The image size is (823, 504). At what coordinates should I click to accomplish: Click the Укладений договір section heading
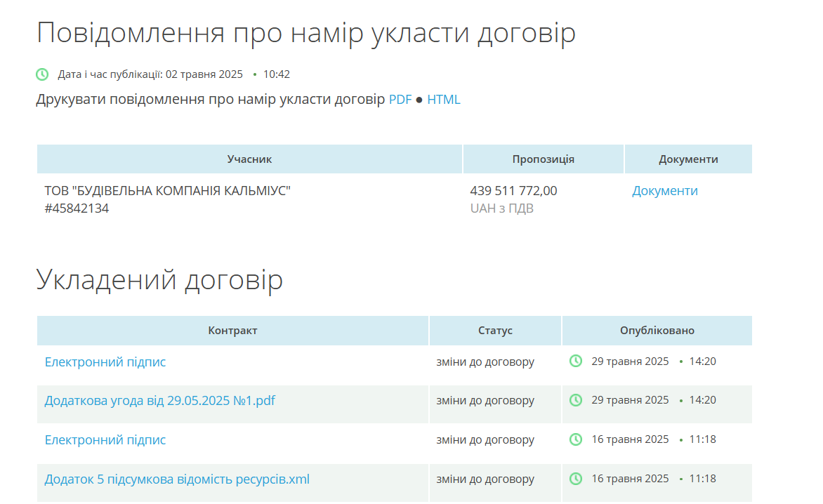click(x=159, y=279)
